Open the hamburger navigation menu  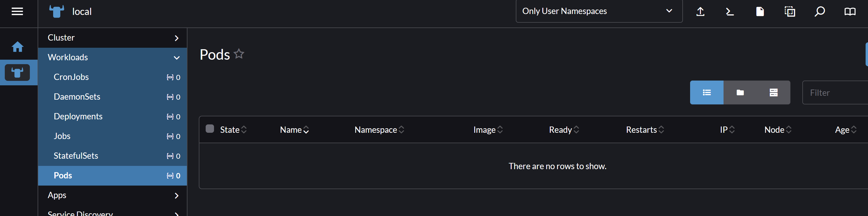click(17, 11)
